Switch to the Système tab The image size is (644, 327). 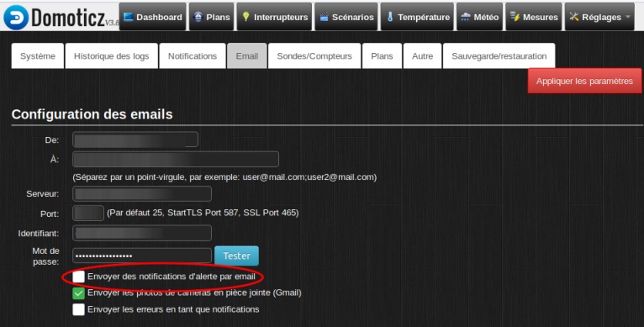coord(37,55)
